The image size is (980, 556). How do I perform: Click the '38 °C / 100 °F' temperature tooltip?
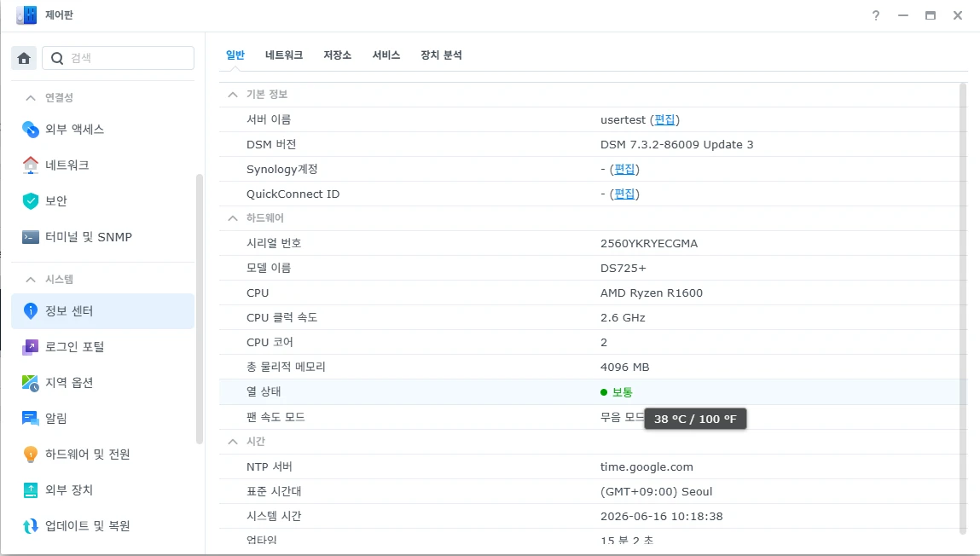(x=695, y=420)
